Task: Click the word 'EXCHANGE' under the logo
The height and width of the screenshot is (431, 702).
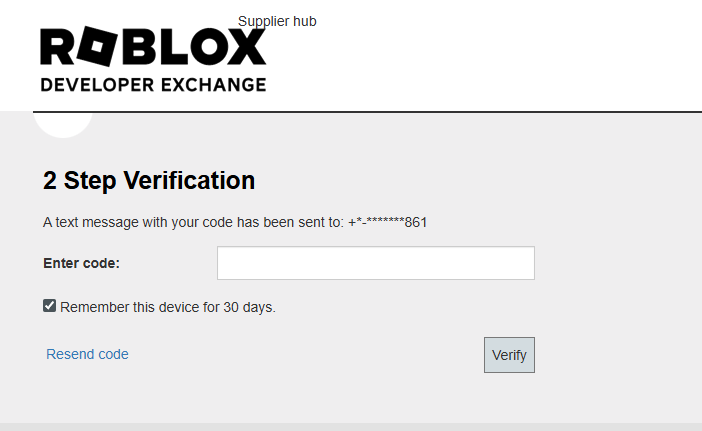Action: click(x=218, y=84)
